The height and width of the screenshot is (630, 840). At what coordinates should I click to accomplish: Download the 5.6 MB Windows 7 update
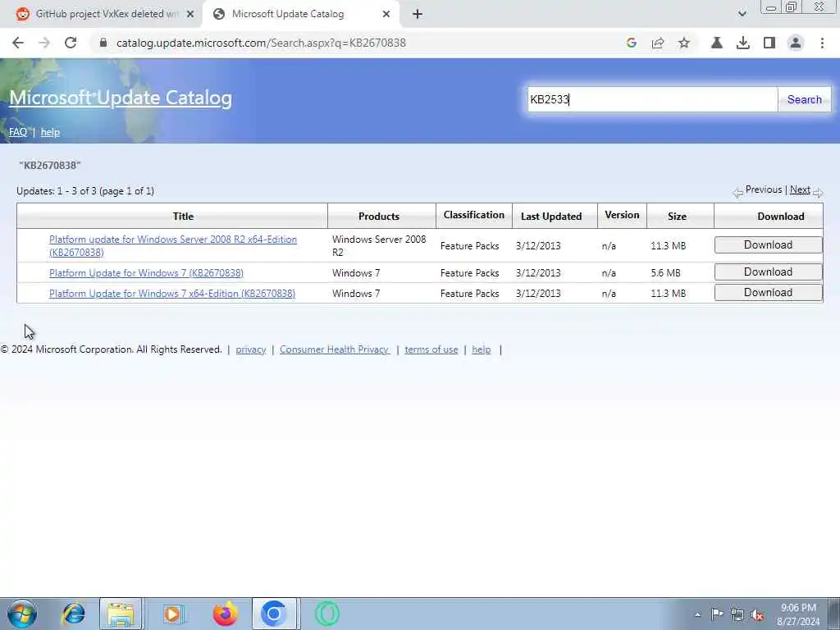pyautogui.click(x=768, y=272)
